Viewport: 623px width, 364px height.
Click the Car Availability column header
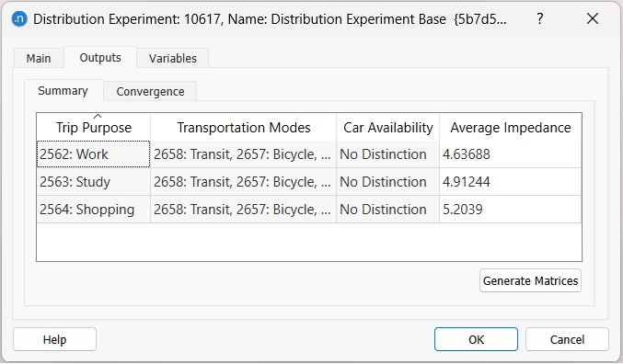(x=387, y=128)
